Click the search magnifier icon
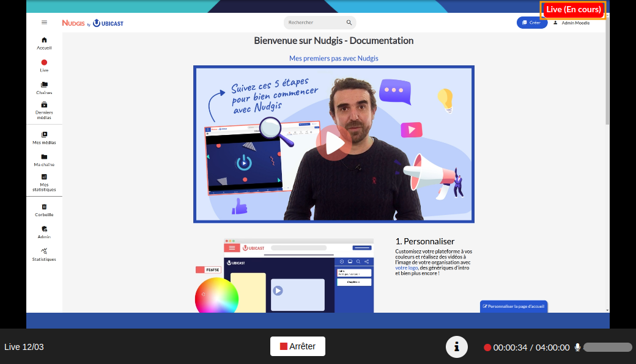636x364 pixels. click(x=349, y=23)
